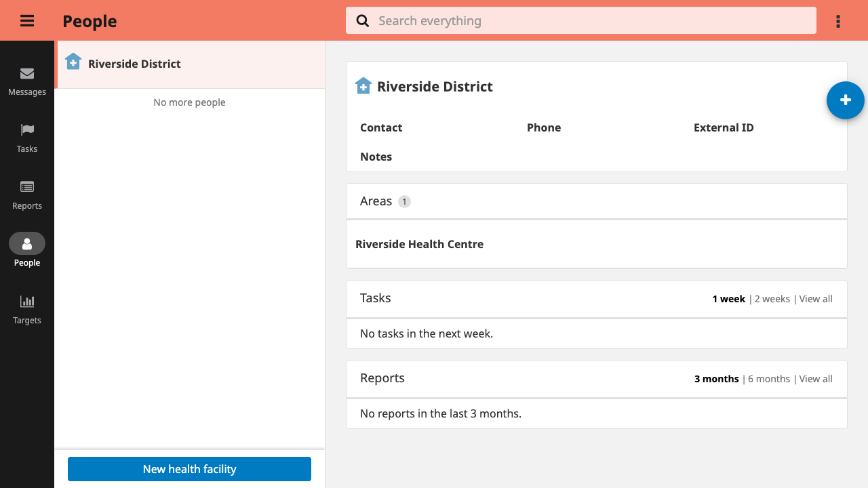Switch the Reports filter to 6 months
Image resolution: width=868 pixels, height=488 pixels.
[x=769, y=379]
